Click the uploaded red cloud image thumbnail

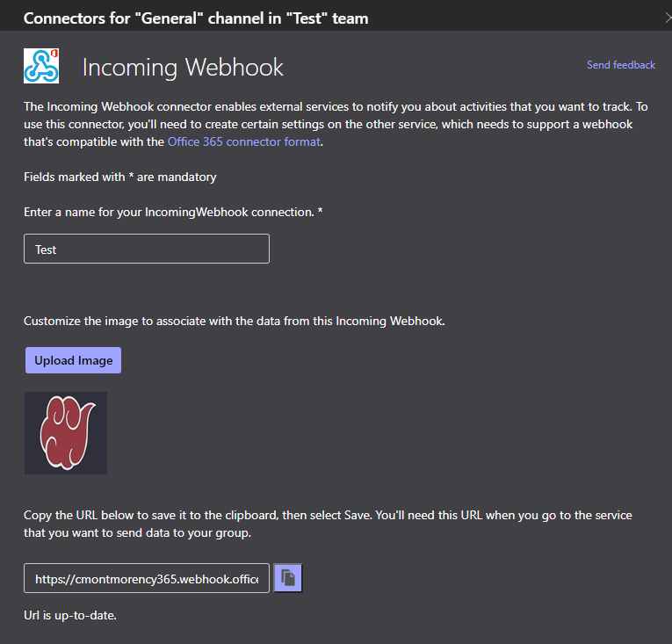[x=66, y=432]
